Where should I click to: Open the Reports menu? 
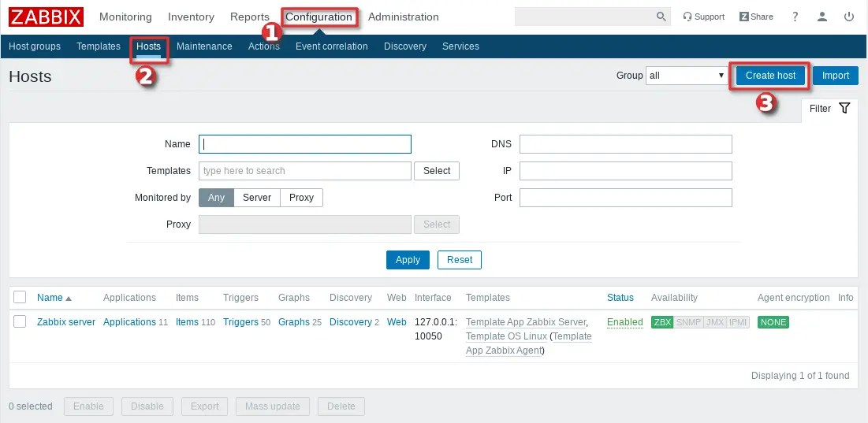click(x=250, y=17)
